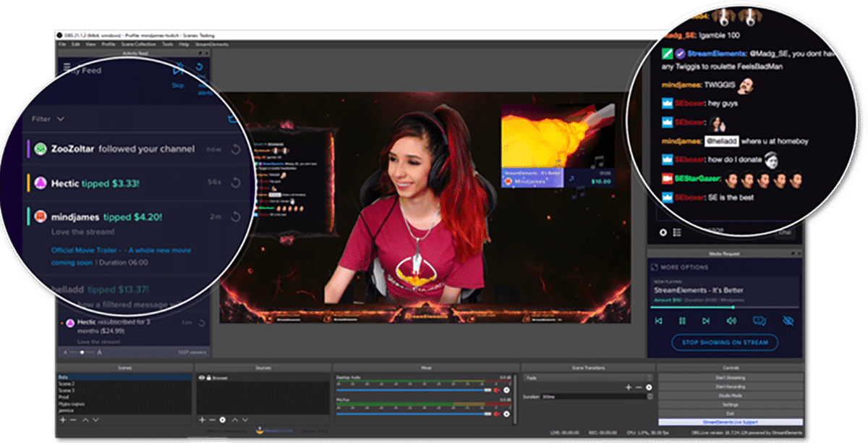Screen dimensions: 868x443
Task: Move selected scene up
Action: (85, 420)
